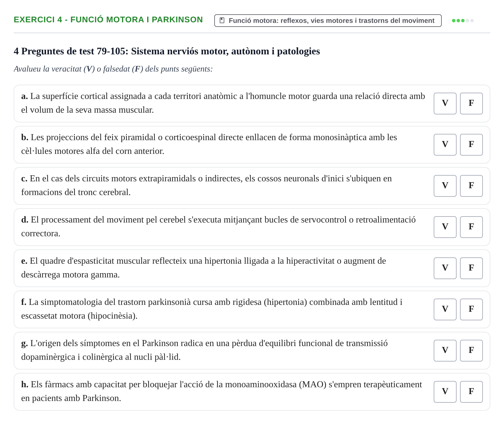Click statement d text about servocontrol
Image resolution: width=504 pixels, height=425 pixels.
219,227
